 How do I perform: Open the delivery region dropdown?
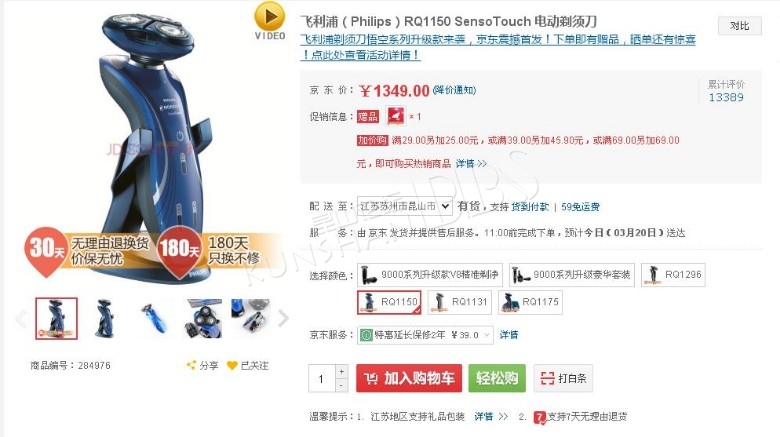pos(404,206)
